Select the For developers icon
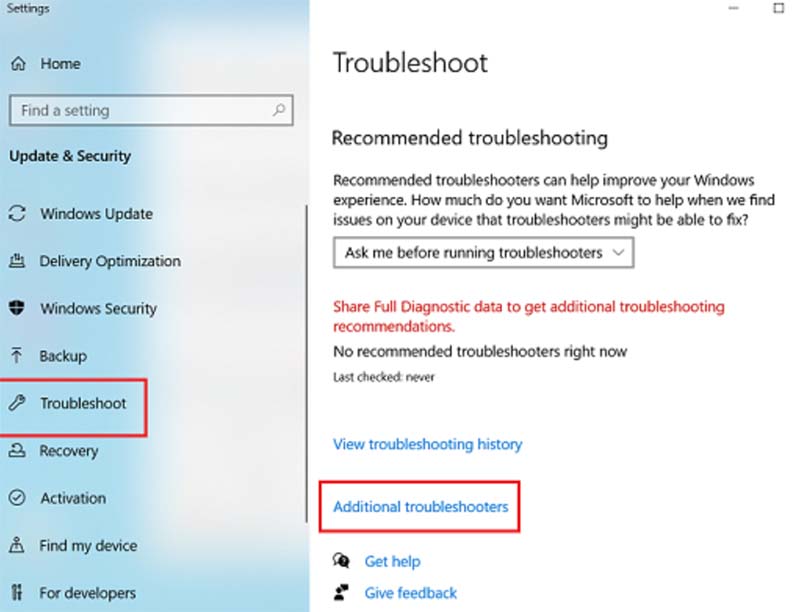 click(16, 593)
